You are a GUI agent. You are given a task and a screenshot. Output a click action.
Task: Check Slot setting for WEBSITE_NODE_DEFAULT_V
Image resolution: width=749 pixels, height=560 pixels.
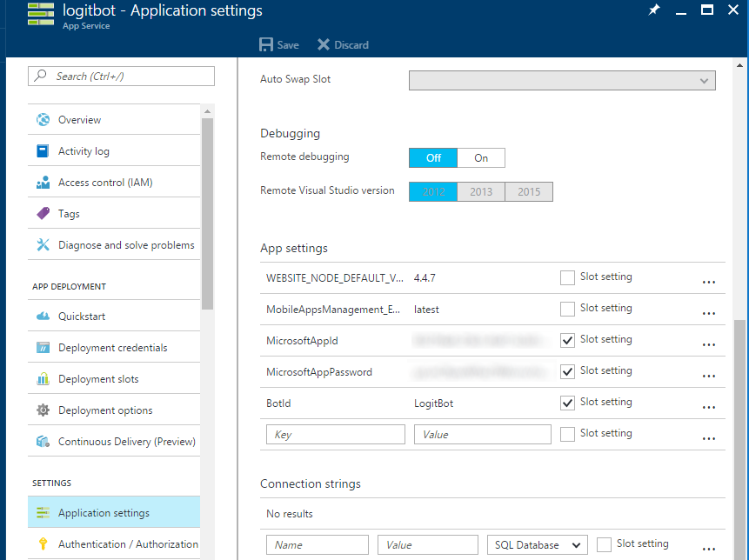pyautogui.click(x=567, y=278)
